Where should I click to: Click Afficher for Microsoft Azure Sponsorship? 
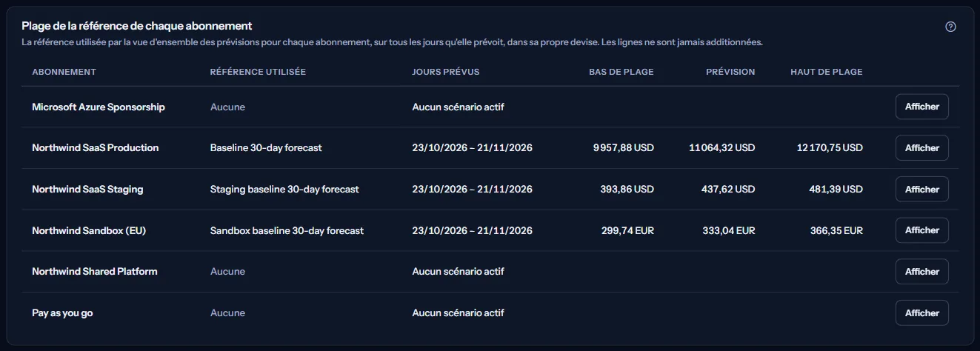point(921,107)
